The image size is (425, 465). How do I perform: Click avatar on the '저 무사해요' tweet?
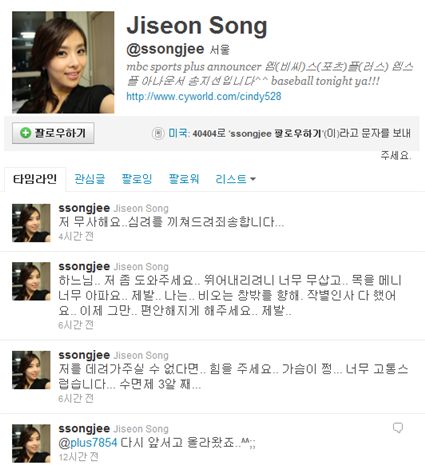pyautogui.click(x=31, y=223)
